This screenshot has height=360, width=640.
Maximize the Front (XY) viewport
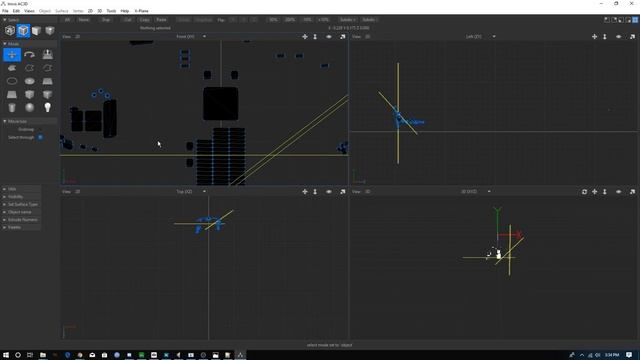pyautogui.click(x=342, y=37)
